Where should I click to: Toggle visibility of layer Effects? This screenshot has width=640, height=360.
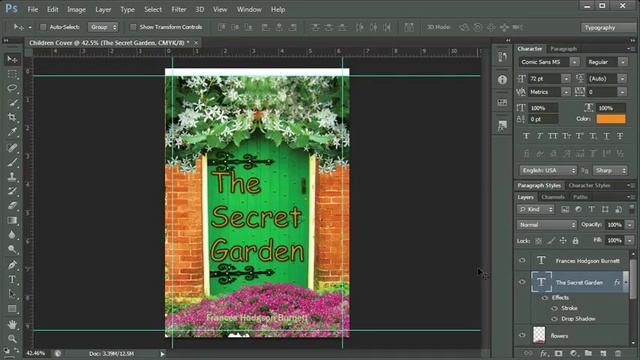click(x=545, y=298)
